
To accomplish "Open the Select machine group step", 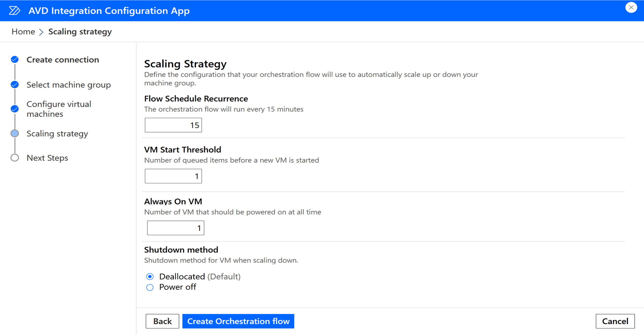I will pos(68,85).
